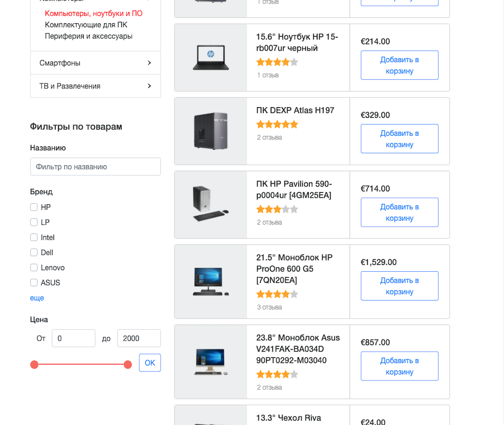504x425 pixels.
Task: Click the star rating of HP Pavilion 590
Action: coord(277,209)
